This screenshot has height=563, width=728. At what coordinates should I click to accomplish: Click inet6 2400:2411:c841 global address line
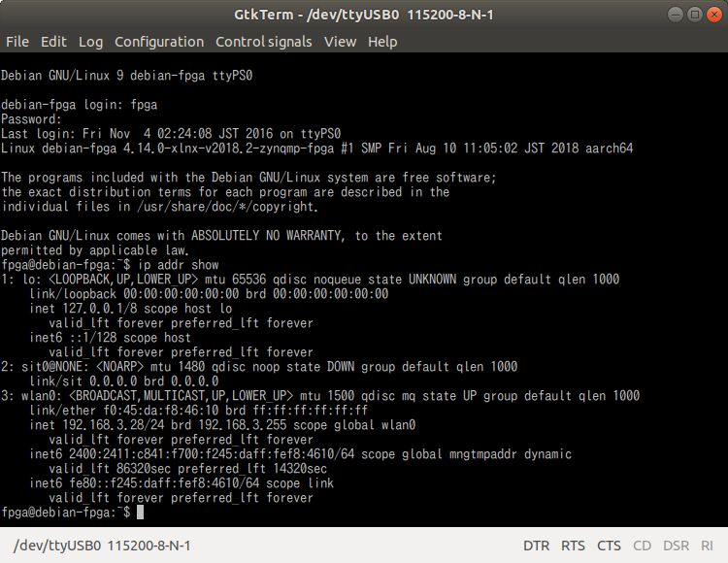click(x=300, y=454)
